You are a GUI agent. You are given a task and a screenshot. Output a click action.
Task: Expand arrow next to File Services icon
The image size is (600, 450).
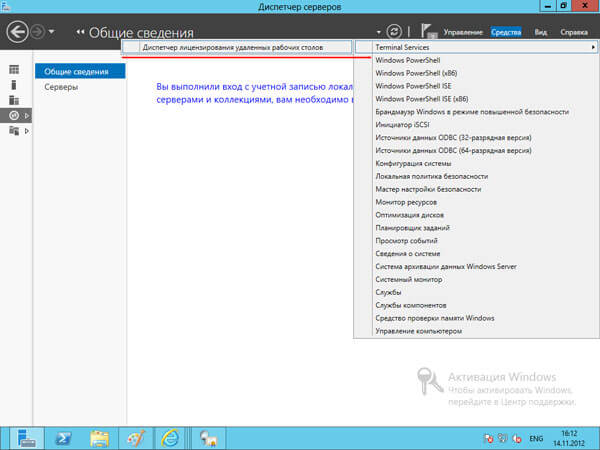tap(27, 131)
